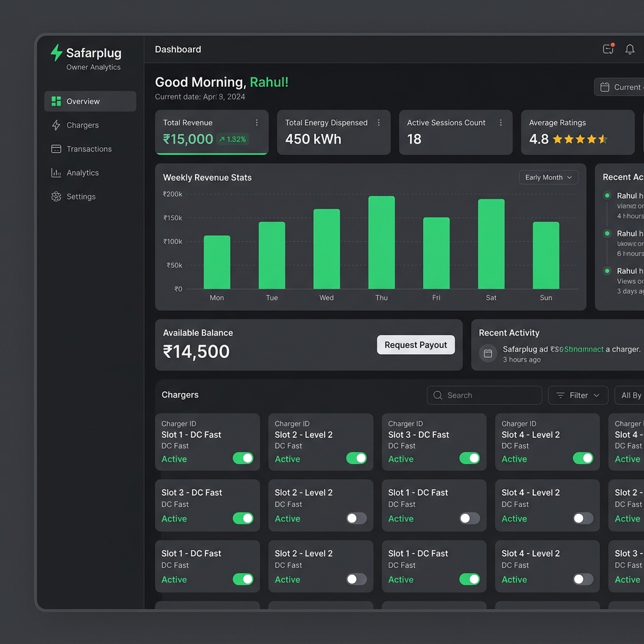Turn off the enabled Slot 2 - Level 2 toggle
The image size is (644, 644).
pos(356,458)
